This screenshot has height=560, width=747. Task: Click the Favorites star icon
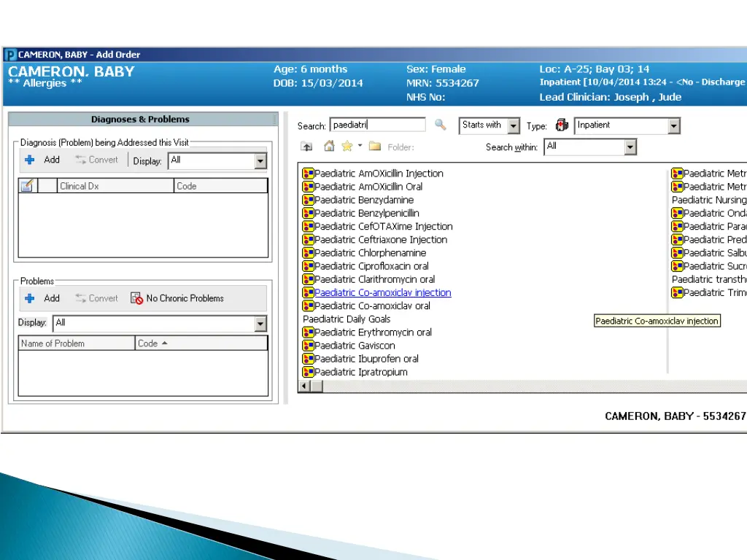coord(347,146)
